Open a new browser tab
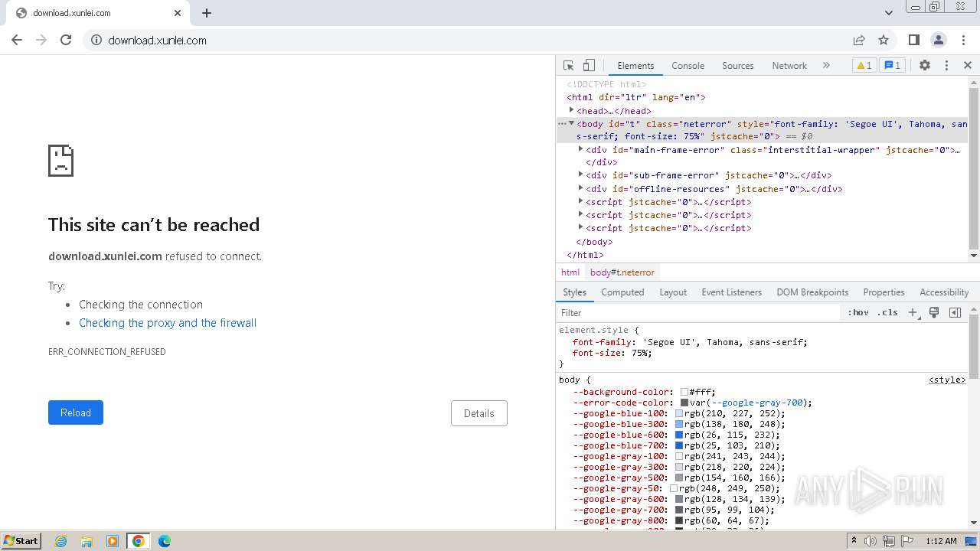 click(x=207, y=13)
